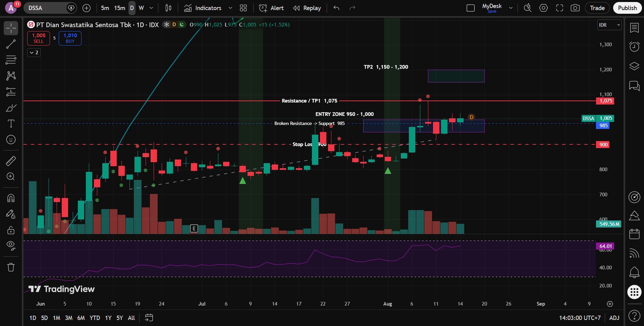This screenshot has width=644, height=326.
Task: Lock all drawing tools
Action: [11, 230]
